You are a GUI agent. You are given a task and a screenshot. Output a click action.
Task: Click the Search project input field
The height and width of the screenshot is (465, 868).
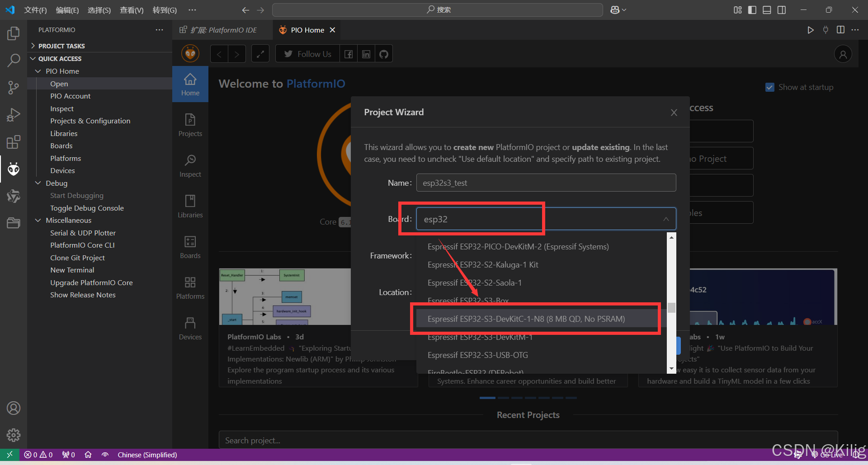pos(528,440)
